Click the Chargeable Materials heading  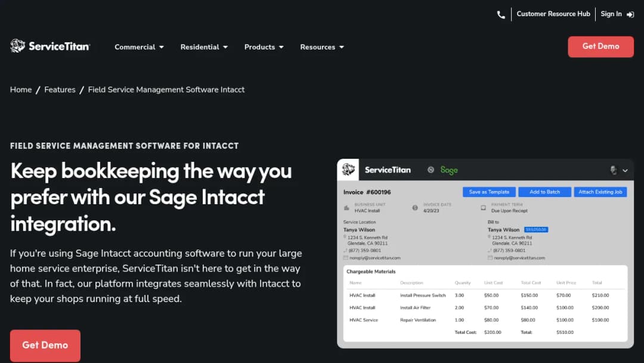point(371,271)
